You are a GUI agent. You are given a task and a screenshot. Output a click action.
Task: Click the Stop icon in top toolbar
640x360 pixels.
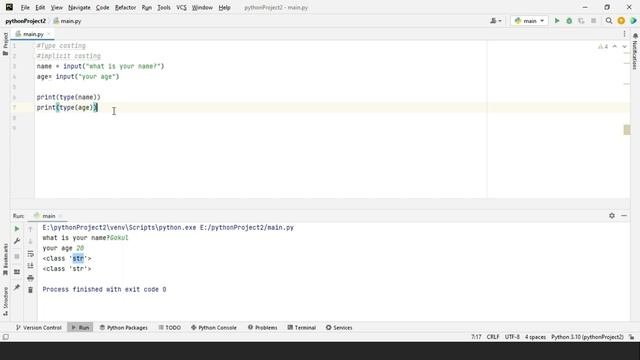click(593, 21)
